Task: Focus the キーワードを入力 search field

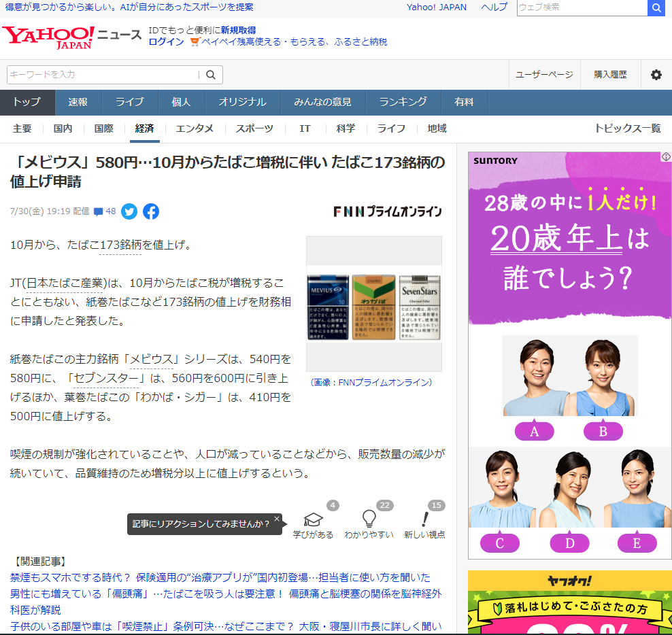Action: (103, 75)
